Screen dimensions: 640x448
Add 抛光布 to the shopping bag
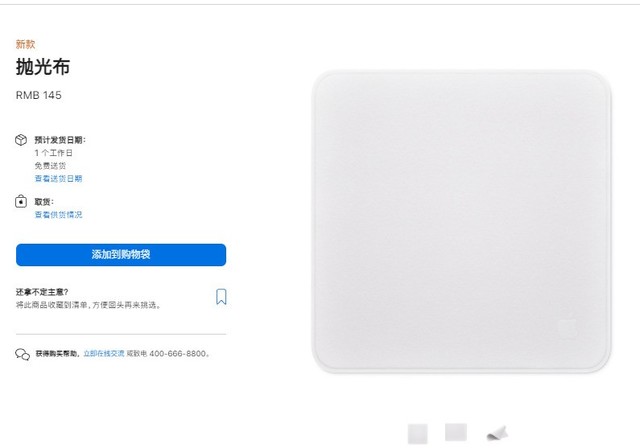point(121,255)
